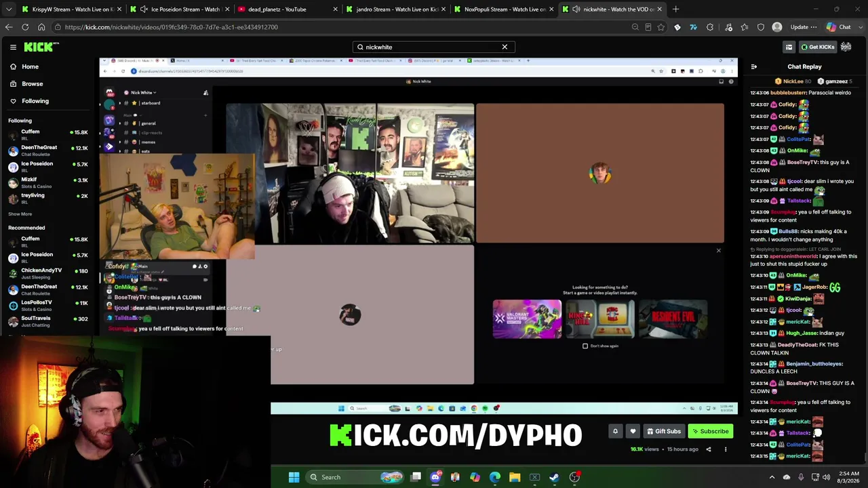The height and width of the screenshot is (488, 868).
Task: Expand the chevron next to Copilot Chat
Action: [x=860, y=27]
